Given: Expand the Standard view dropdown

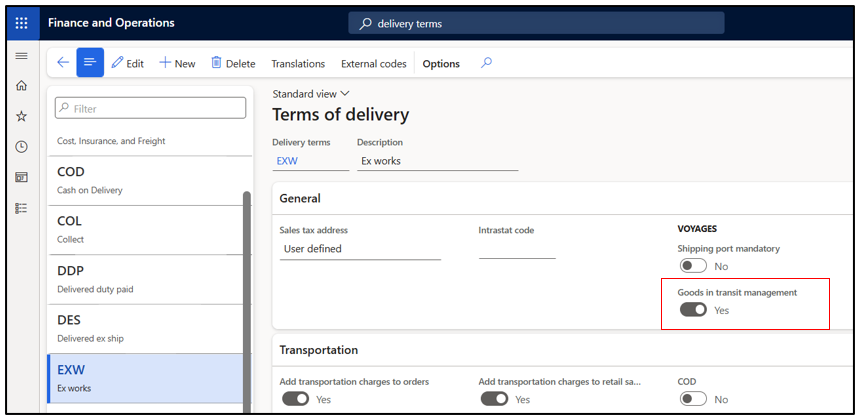Looking at the screenshot, I should (311, 94).
